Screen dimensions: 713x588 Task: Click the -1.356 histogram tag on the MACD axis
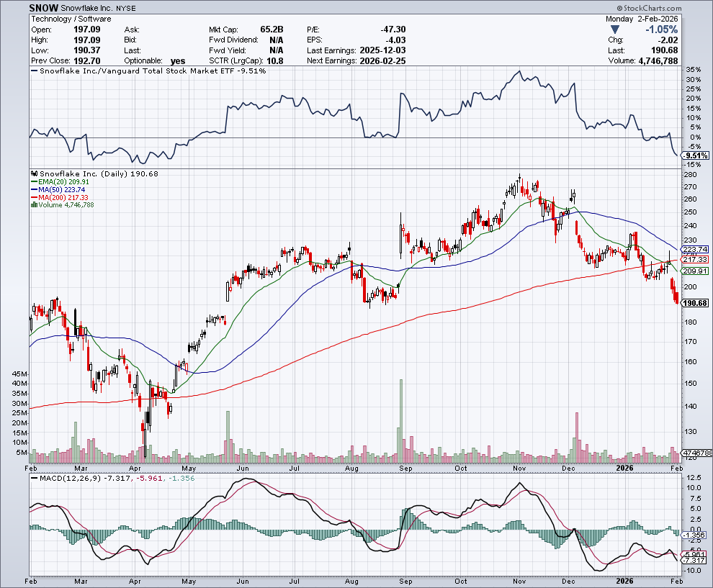(x=695, y=535)
